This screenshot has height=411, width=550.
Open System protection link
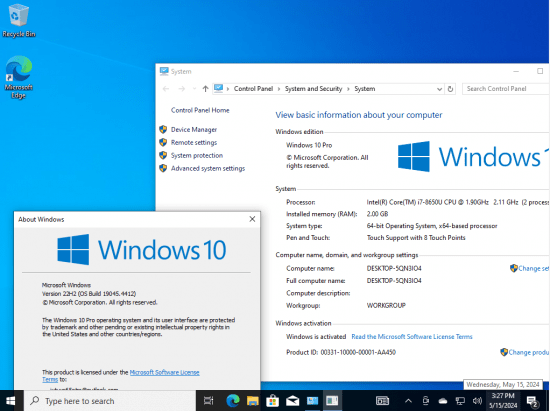point(197,155)
